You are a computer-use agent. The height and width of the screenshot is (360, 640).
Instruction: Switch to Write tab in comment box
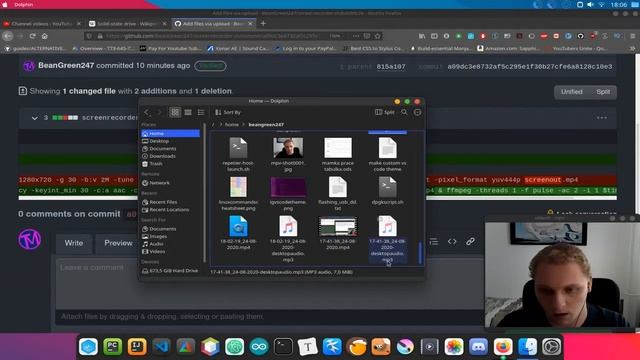(74, 243)
